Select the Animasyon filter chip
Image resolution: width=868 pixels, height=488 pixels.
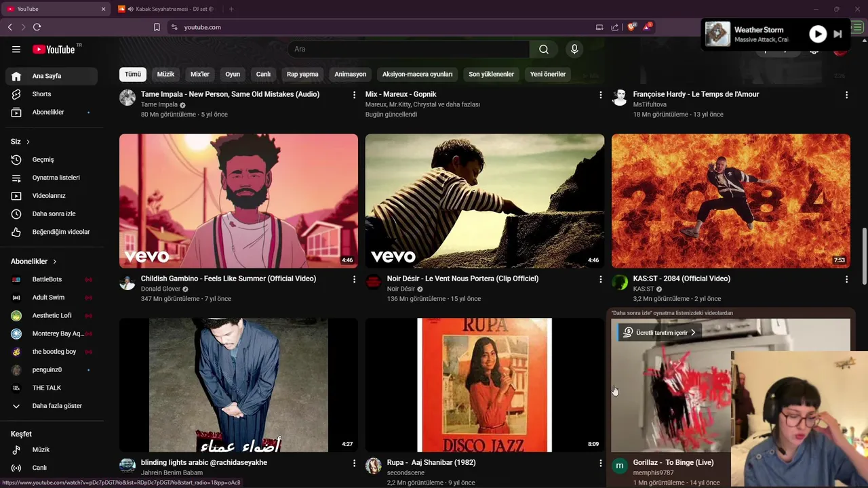(x=351, y=74)
